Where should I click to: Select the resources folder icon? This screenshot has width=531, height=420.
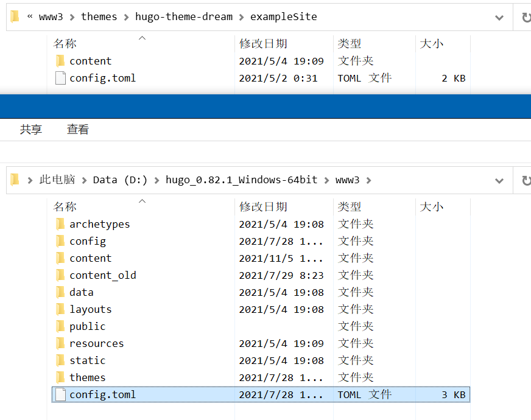pos(60,343)
